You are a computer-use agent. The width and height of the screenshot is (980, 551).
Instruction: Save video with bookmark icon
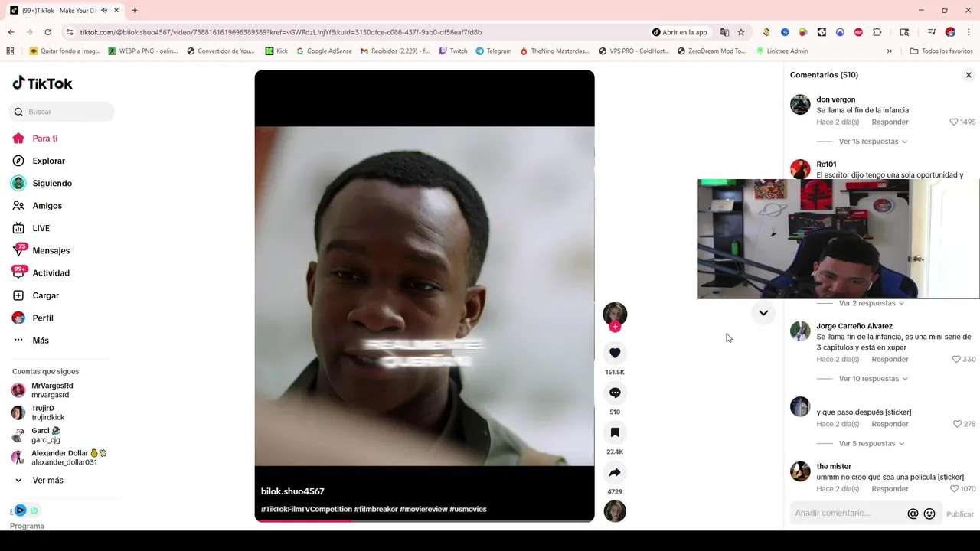click(x=615, y=432)
